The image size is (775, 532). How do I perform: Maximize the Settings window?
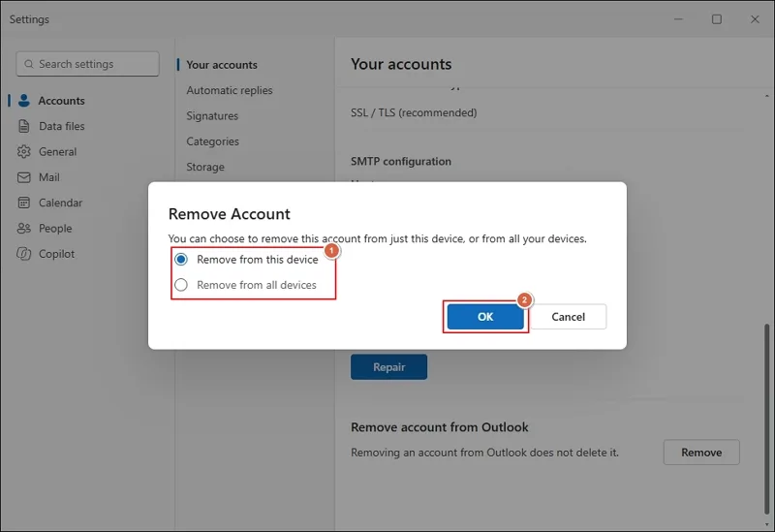pyautogui.click(x=717, y=19)
